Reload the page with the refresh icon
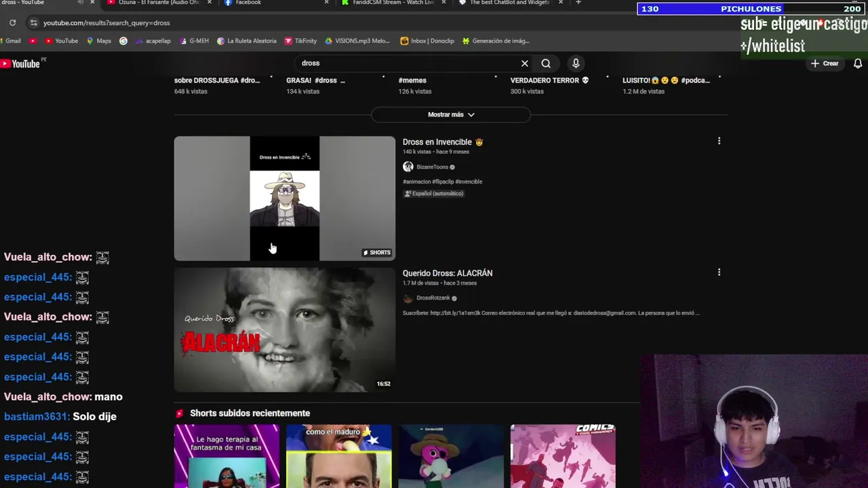 [12, 22]
